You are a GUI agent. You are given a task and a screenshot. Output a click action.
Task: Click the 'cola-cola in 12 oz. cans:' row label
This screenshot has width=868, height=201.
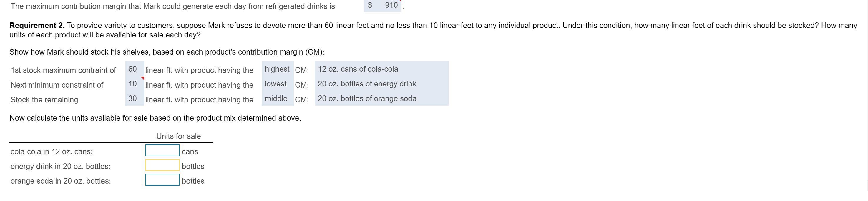pyautogui.click(x=52, y=152)
